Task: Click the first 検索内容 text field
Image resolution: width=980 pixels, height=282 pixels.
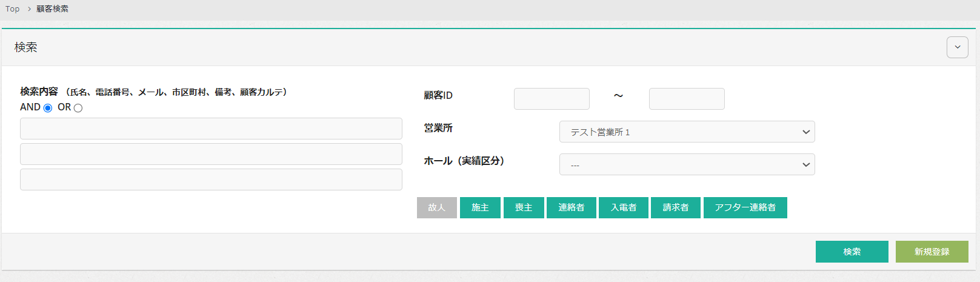Action: pos(211,129)
